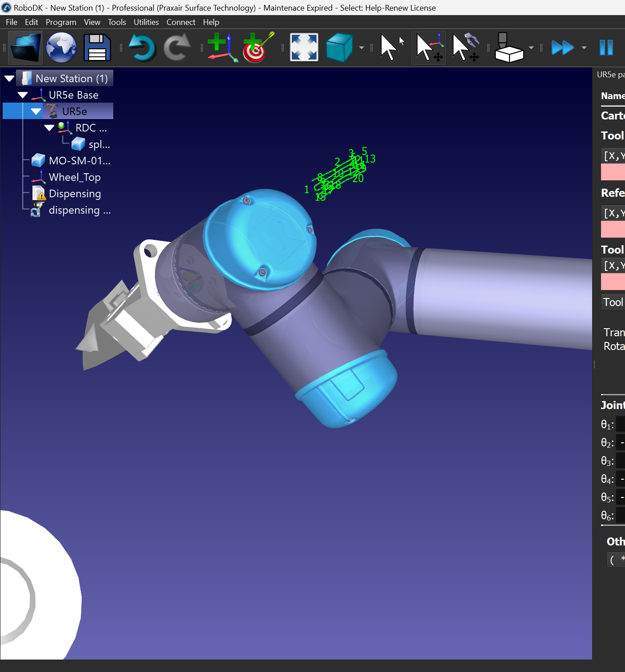Click the Open file folder icon
Image resolution: width=625 pixels, height=672 pixels.
pos(25,48)
